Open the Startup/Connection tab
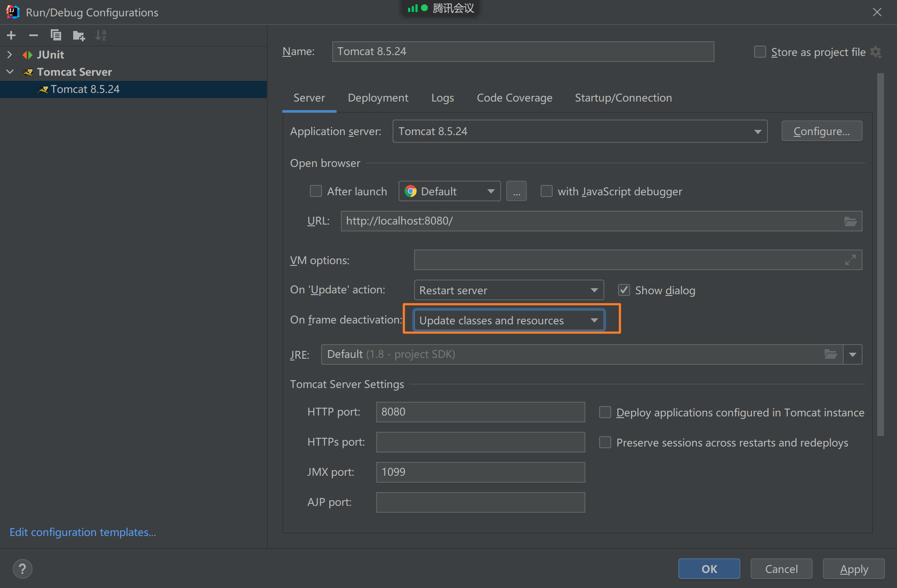The height and width of the screenshot is (588, 897). [623, 98]
